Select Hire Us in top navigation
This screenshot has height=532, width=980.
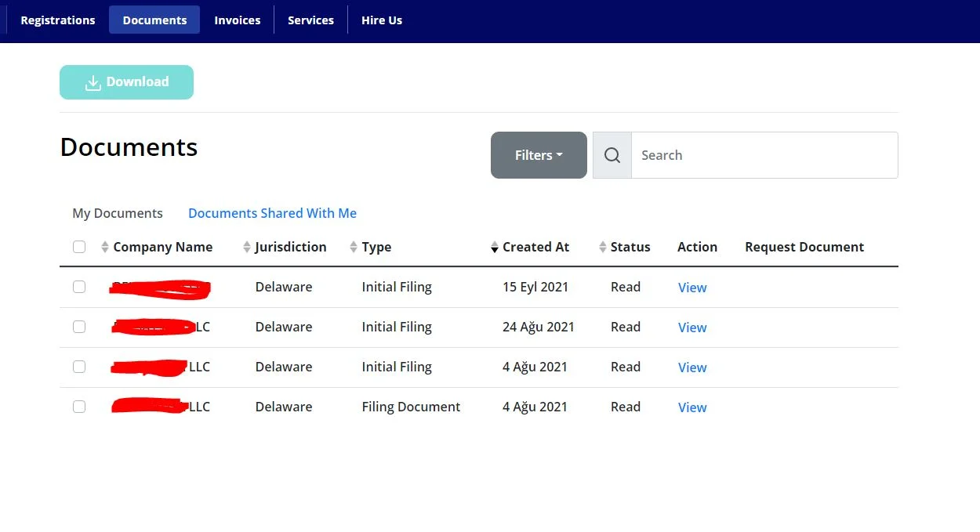pyautogui.click(x=382, y=20)
